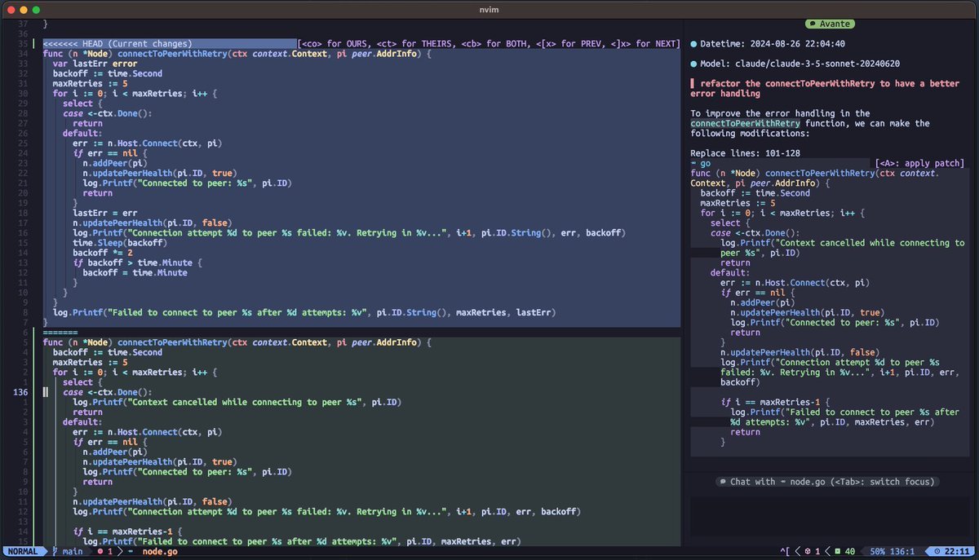Click the HEAD (Current changes) conflict marker
The image size is (979, 560).
[x=117, y=43]
